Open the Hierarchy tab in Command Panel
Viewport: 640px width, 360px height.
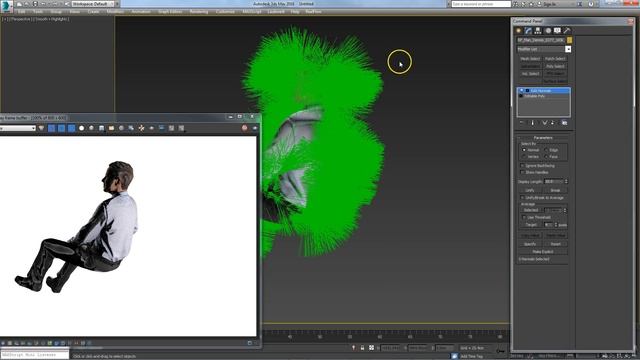pos(538,31)
